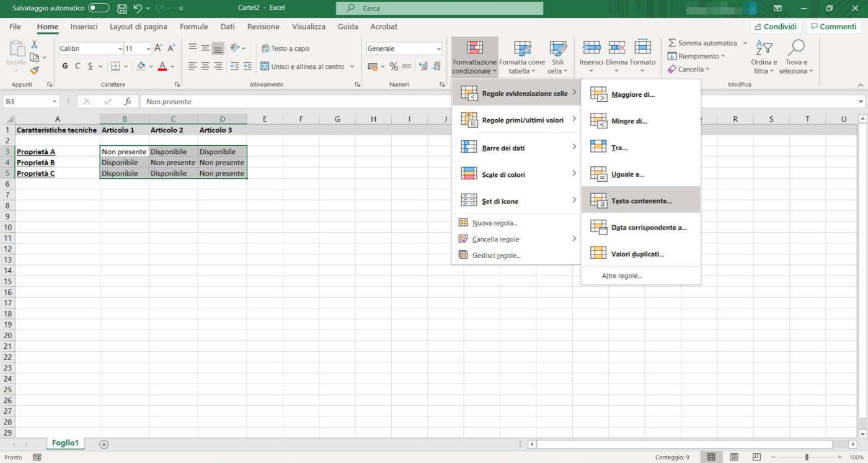Switch to the Inserisci ribbon tab
Viewport: 868px width, 463px height.
pyautogui.click(x=84, y=27)
